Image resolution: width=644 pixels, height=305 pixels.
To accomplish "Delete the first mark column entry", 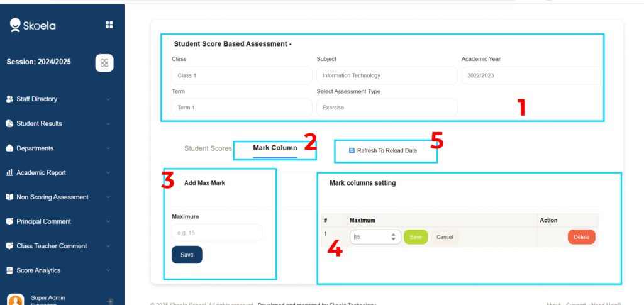I will point(581,237).
